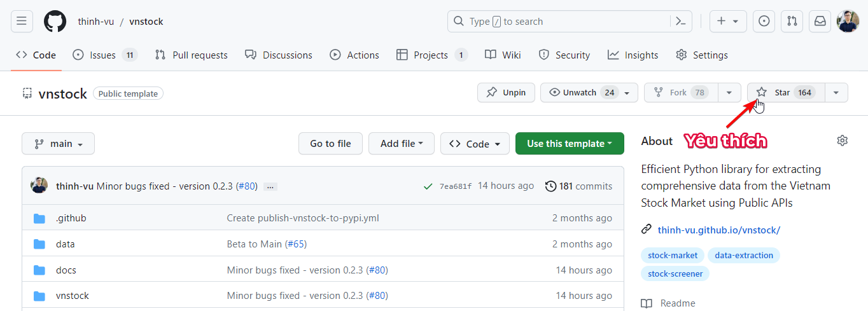Open the pull requests header icon
The image size is (868, 311).
[x=792, y=21]
